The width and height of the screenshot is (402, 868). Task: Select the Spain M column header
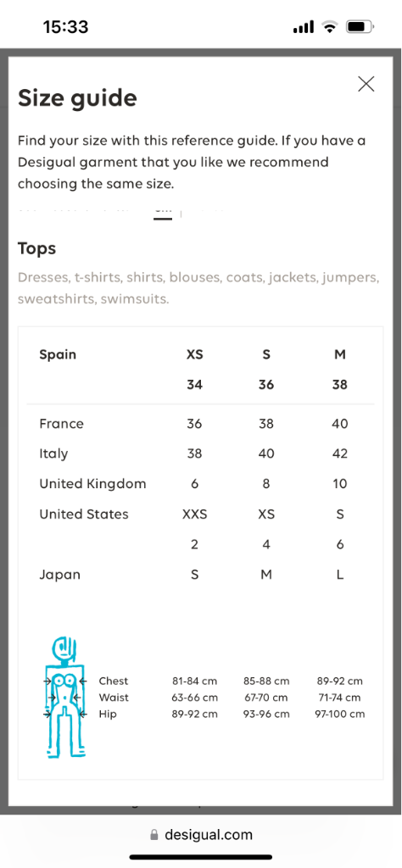coord(340,354)
